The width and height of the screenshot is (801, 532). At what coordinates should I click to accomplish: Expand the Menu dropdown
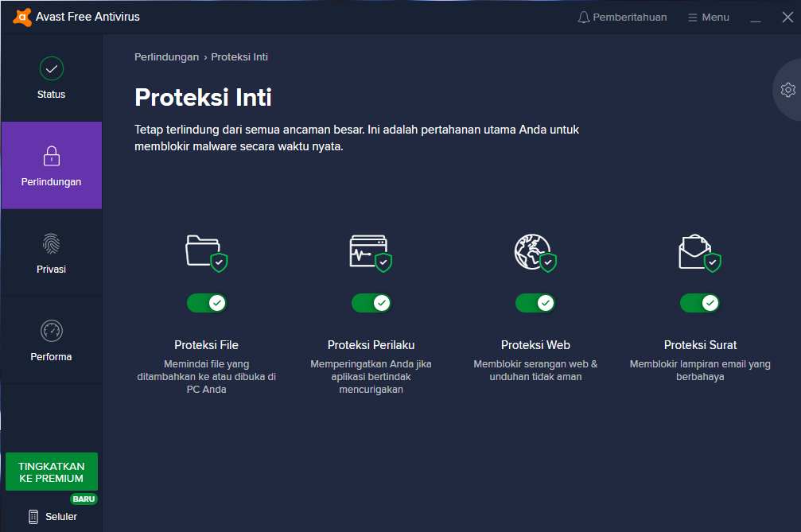[708, 16]
